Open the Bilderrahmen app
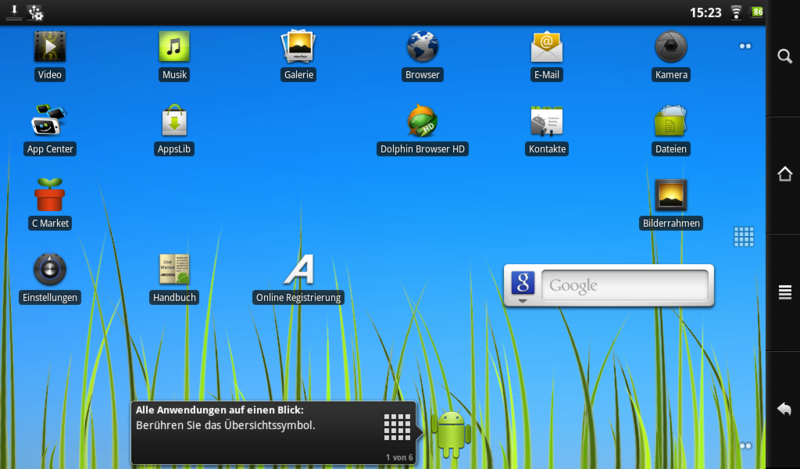This screenshot has width=800, height=469. tap(671, 195)
